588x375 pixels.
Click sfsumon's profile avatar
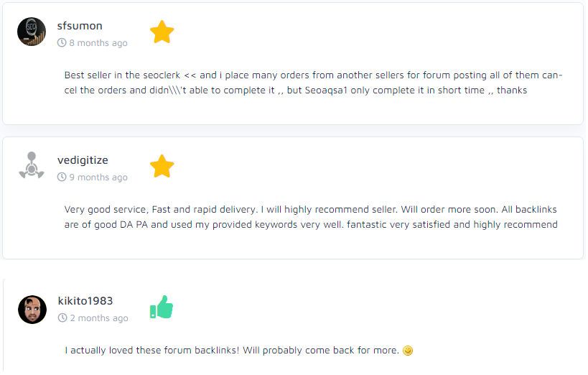(32, 32)
